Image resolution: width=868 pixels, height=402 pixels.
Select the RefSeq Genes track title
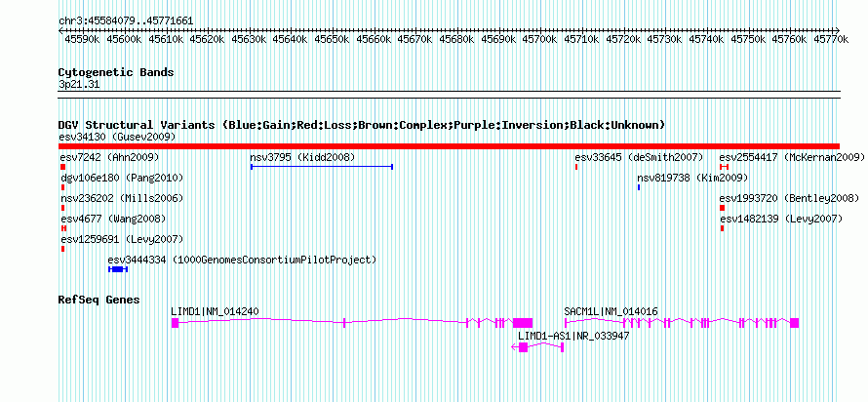pyautogui.click(x=99, y=301)
